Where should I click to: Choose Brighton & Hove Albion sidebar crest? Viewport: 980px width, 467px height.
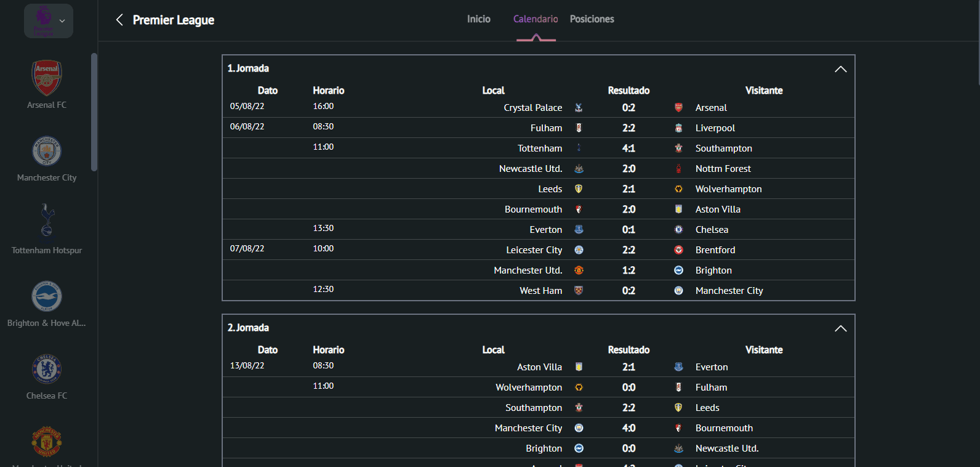pyautogui.click(x=47, y=296)
